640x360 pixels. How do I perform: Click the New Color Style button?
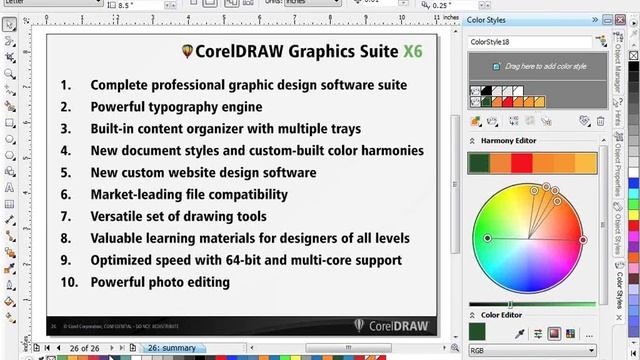[x=476, y=121]
